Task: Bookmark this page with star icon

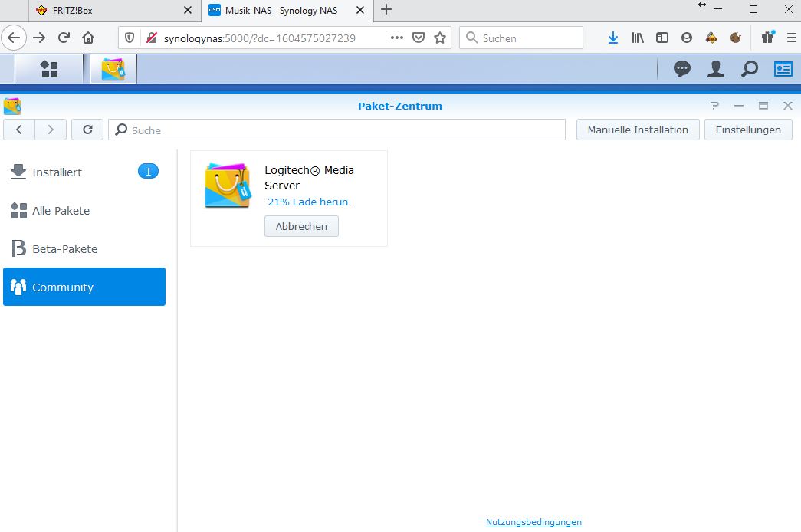Action: click(x=440, y=38)
